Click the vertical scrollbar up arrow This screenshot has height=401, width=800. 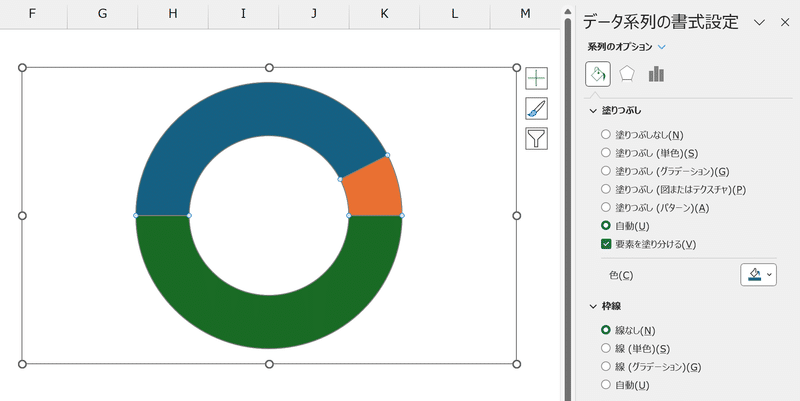coord(567,11)
